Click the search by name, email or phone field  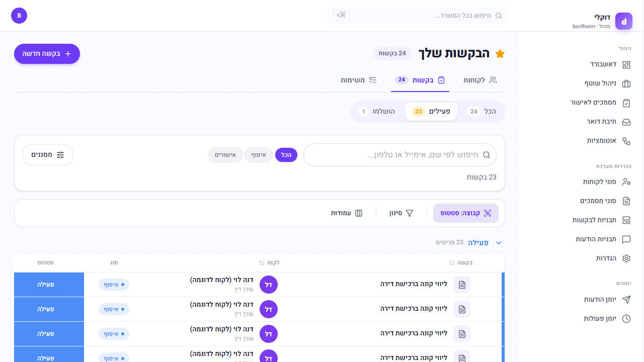click(400, 155)
